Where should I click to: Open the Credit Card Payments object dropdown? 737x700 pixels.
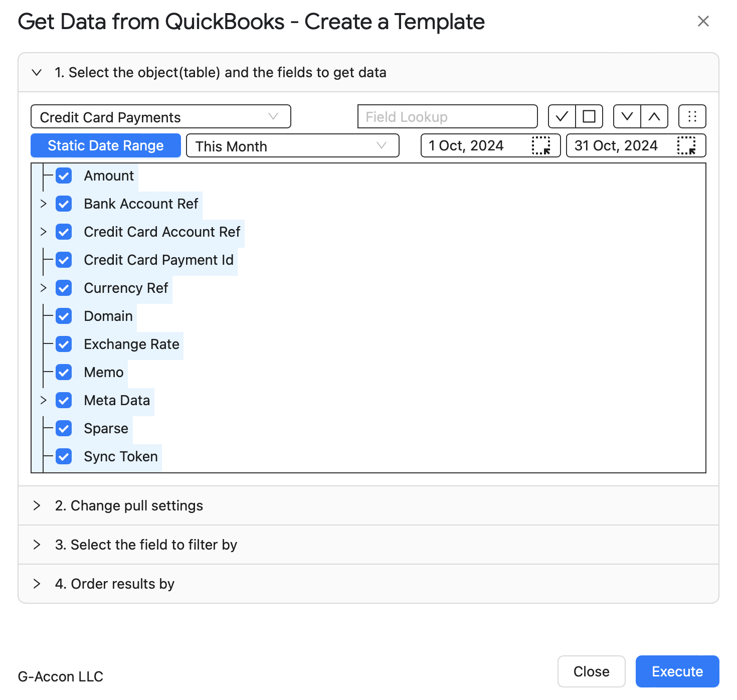160,117
